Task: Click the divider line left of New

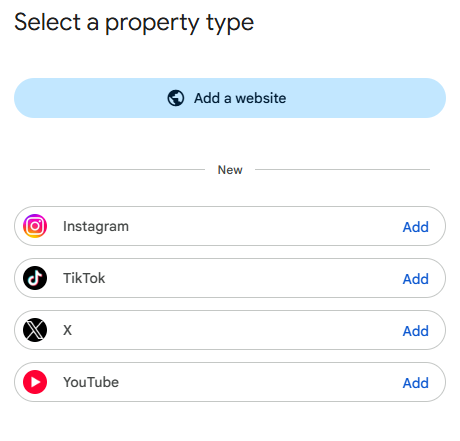Action: click(117, 169)
